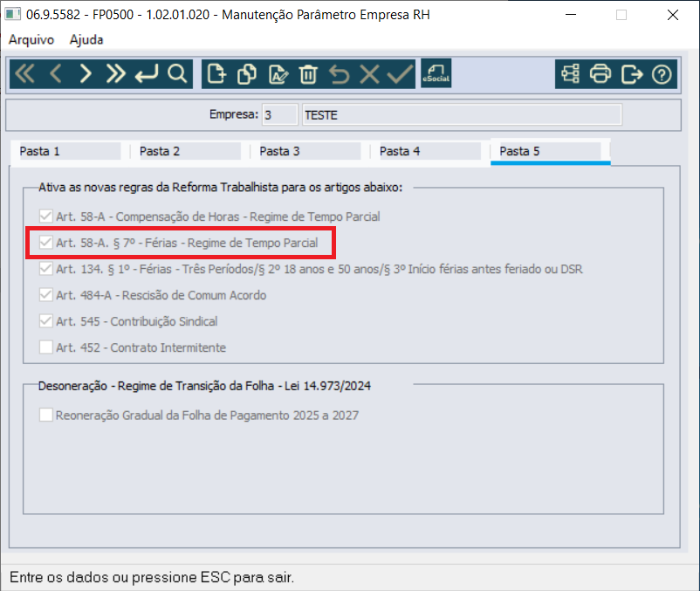Open the search magnifier tool
This screenshot has height=591, width=700.
pos(177,74)
